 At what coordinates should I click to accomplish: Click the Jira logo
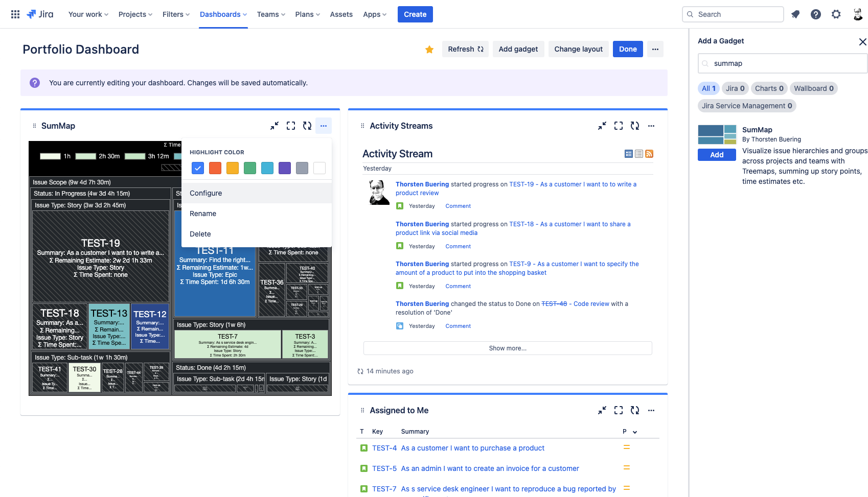[x=40, y=14]
